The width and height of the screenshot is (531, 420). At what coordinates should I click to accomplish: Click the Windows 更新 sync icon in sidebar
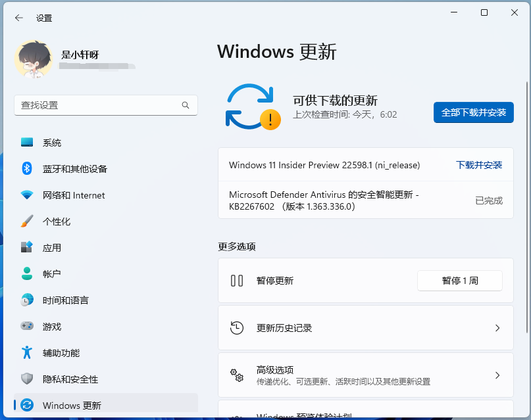[x=27, y=405]
